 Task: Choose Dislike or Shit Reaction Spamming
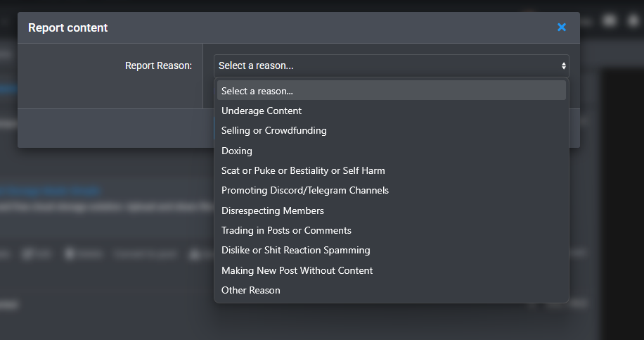[295, 250]
